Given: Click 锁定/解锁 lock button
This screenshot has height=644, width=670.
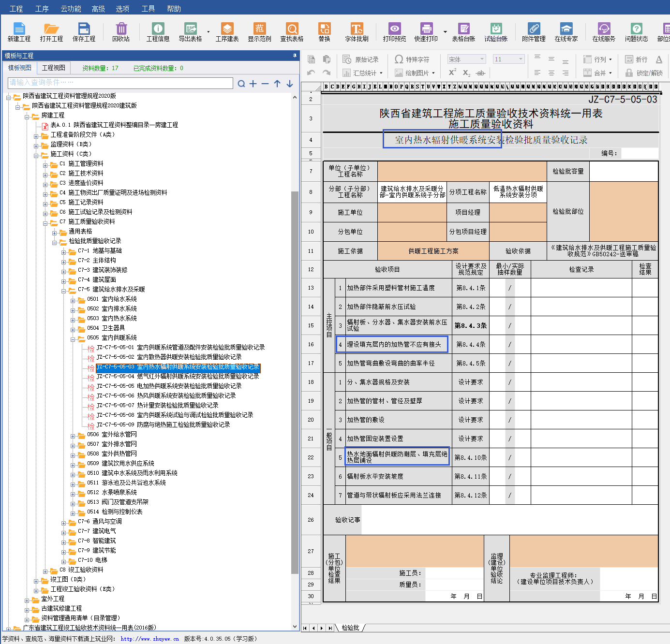Looking at the screenshot, I should click(644, 73).
